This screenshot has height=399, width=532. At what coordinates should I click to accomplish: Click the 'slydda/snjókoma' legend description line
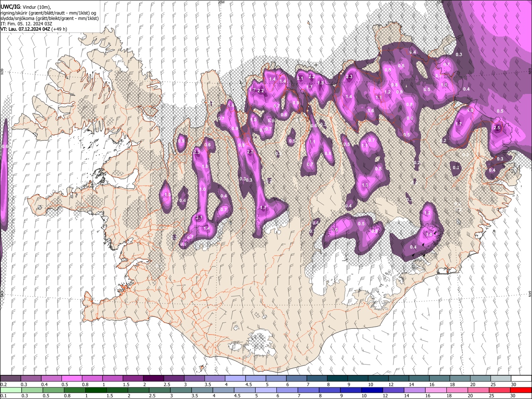(x=50, y=18)
